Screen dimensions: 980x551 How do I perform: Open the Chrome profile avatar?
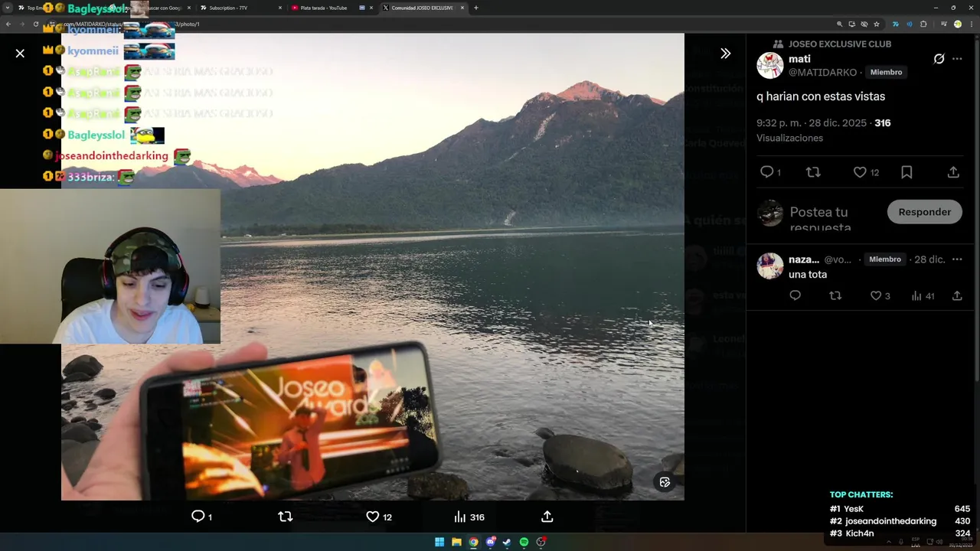click(x=957, y=24)
